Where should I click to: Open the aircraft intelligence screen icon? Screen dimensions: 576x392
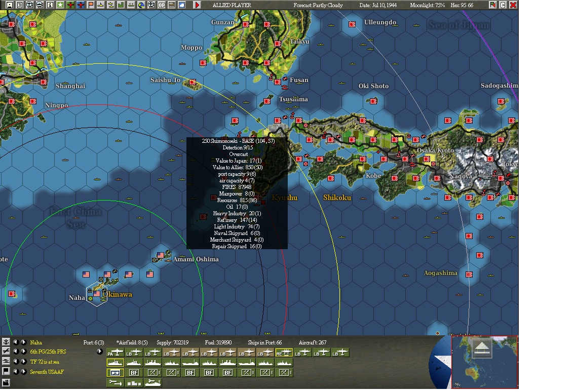coord(29,5)
